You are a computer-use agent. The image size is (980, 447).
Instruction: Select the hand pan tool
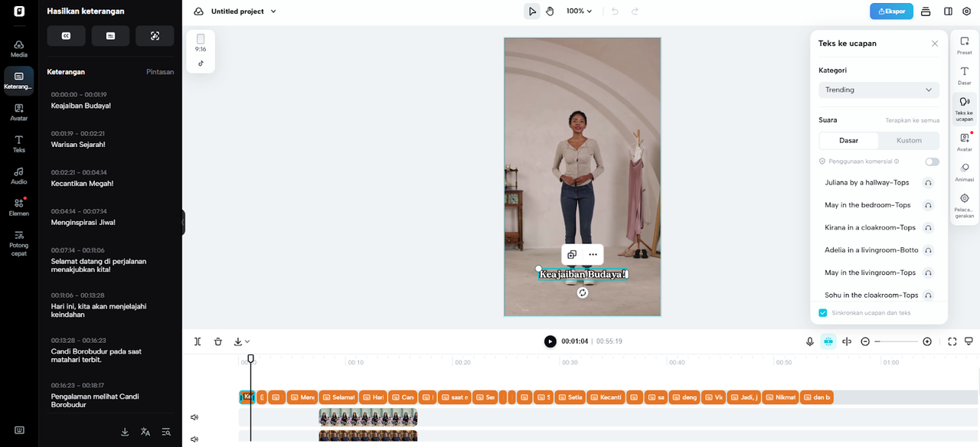coord(550,11)
